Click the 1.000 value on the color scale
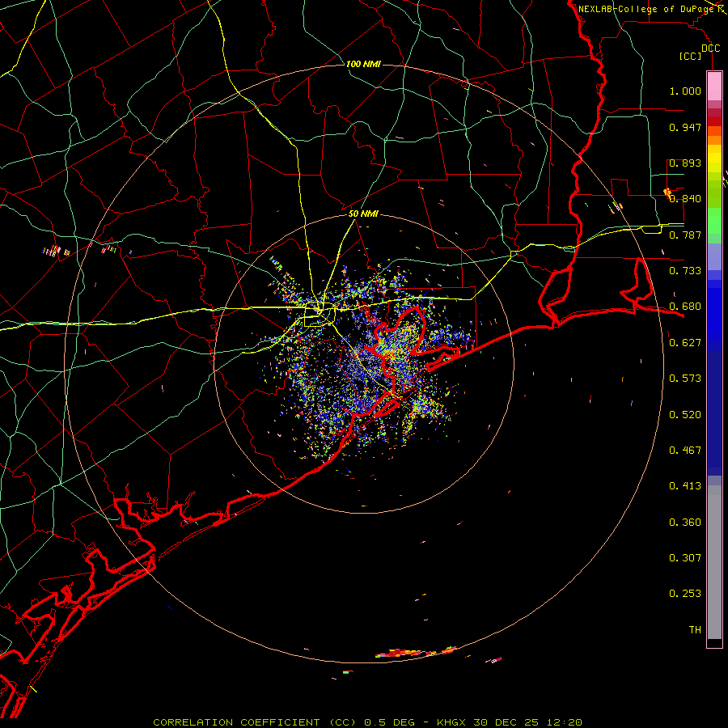 pos(685,91)
